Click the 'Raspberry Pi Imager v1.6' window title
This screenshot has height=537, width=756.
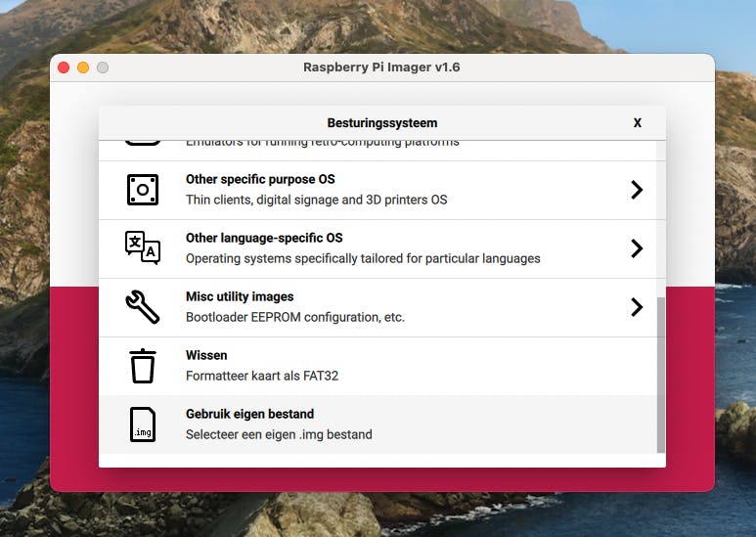pos(381,67)
